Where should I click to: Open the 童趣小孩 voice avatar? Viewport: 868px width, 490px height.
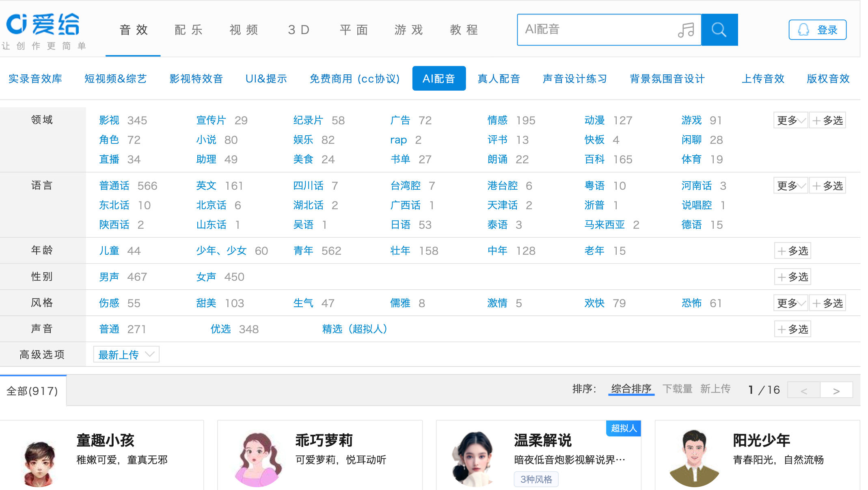coord(39,463)
